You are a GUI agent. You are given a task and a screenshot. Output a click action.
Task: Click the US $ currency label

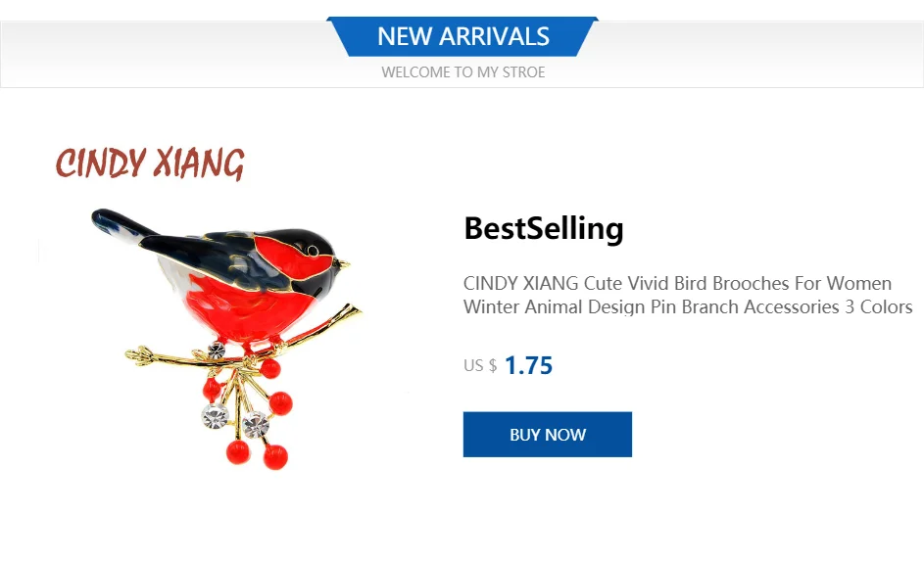(x=480, y=366)
